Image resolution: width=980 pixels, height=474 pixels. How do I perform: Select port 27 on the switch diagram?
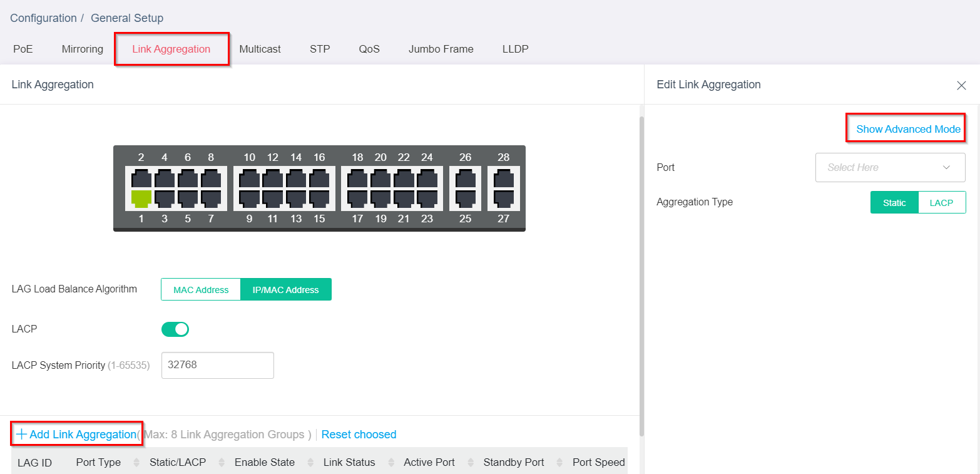coord(504,198)
